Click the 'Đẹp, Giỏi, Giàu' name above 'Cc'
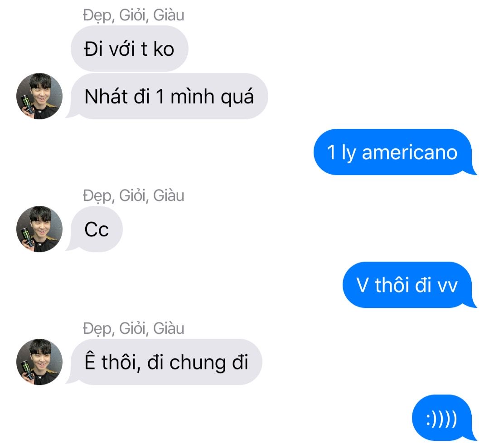The height and width of the screenshot is (448, 489). pos(134,195)
